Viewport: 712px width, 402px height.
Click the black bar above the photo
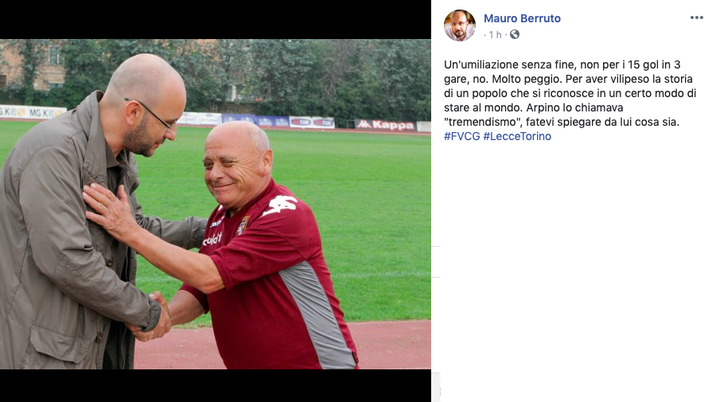pyautogui.click(x=215, y=20)
